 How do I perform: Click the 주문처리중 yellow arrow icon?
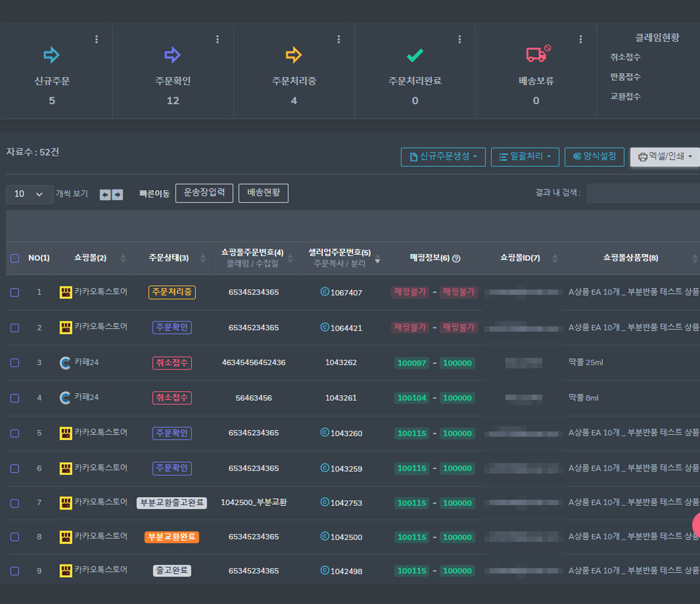(x=294, y=55)
